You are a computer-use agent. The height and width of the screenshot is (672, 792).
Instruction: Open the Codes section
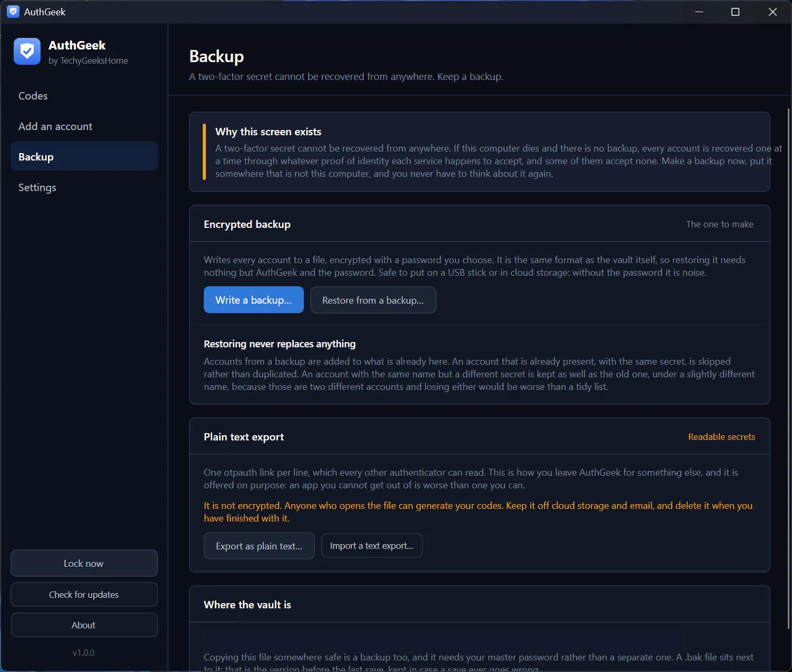point(84,96)
